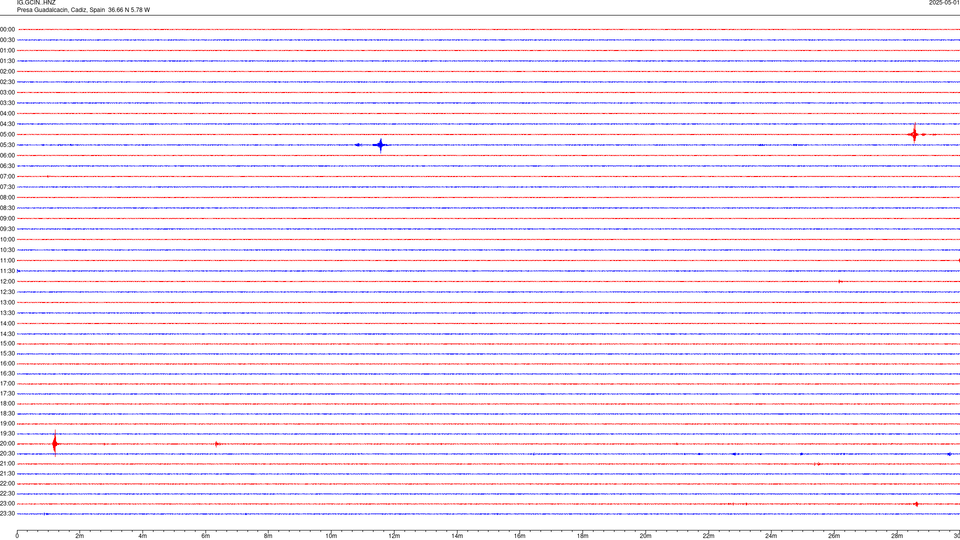
Task: Click the station code IG.GCIN..HNZ header
Action: [x=36, y=3]
